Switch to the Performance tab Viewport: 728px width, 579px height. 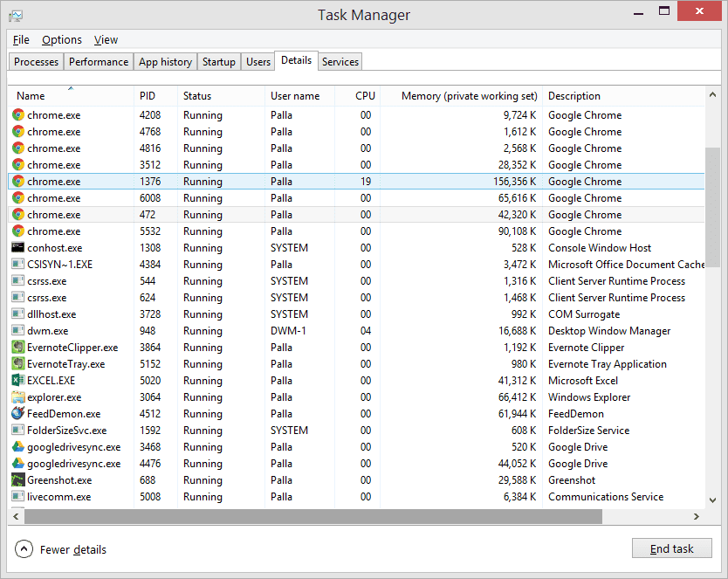[99, 62]
